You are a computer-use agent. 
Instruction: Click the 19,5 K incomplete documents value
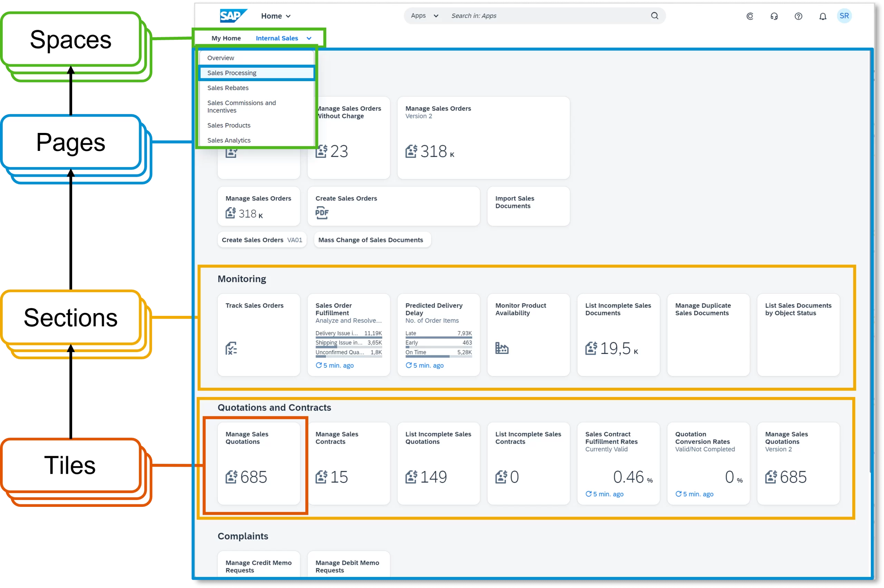[619, 348]
